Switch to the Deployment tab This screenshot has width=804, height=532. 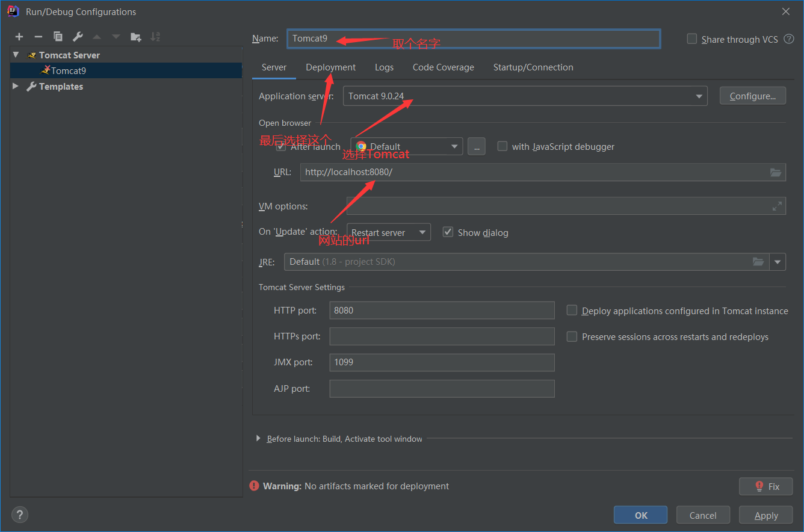tap(330, 67)
